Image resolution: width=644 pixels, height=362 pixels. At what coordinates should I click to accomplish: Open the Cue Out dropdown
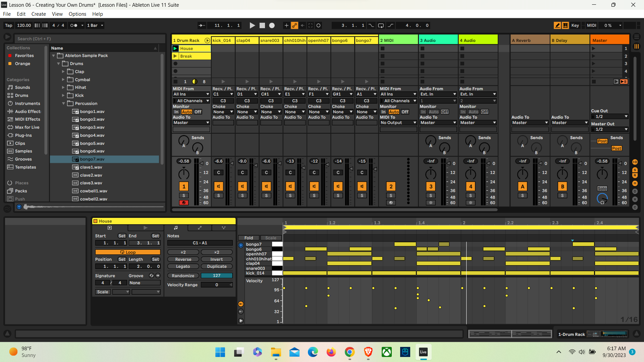pyautogui.click(x=610, y=117)
